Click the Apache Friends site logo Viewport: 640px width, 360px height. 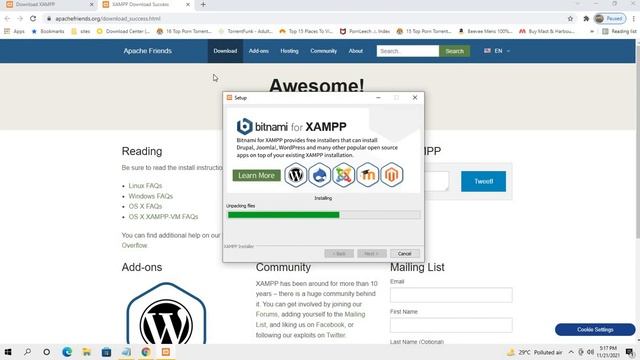(x=148, y=51)
